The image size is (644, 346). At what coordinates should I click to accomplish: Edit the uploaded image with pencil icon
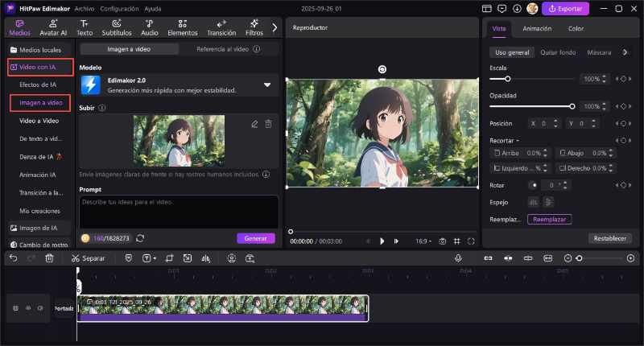[254, 124]
